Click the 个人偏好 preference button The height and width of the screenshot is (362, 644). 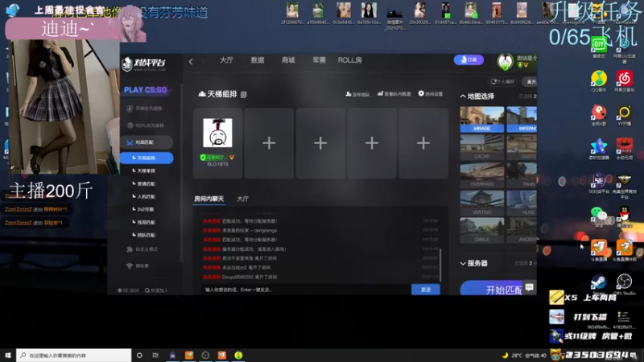click(x=502, y=81)
